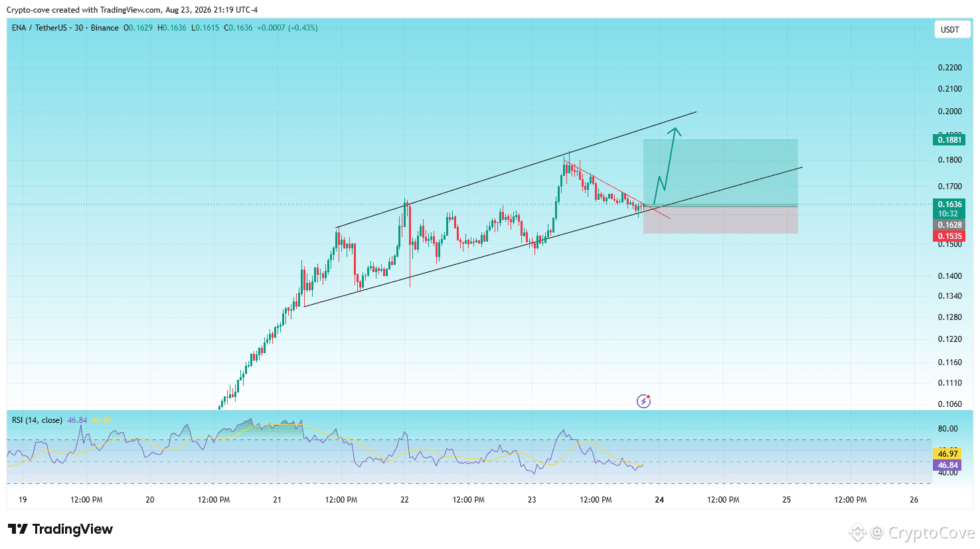Click date 25 on the time axis
Screen dimensions: 980x549
pos(787,500)
